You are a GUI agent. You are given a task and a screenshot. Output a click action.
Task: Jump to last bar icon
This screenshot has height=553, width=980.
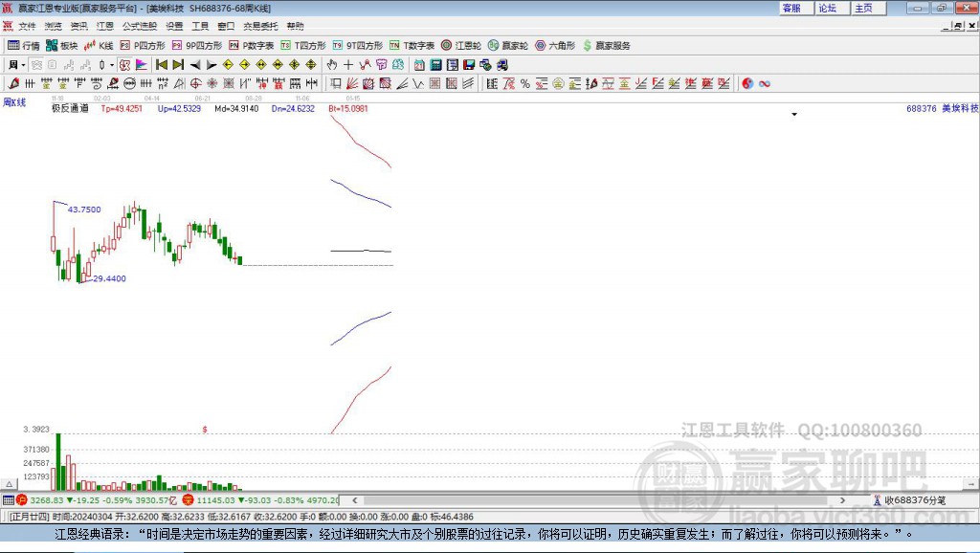[x=178, y=65]
